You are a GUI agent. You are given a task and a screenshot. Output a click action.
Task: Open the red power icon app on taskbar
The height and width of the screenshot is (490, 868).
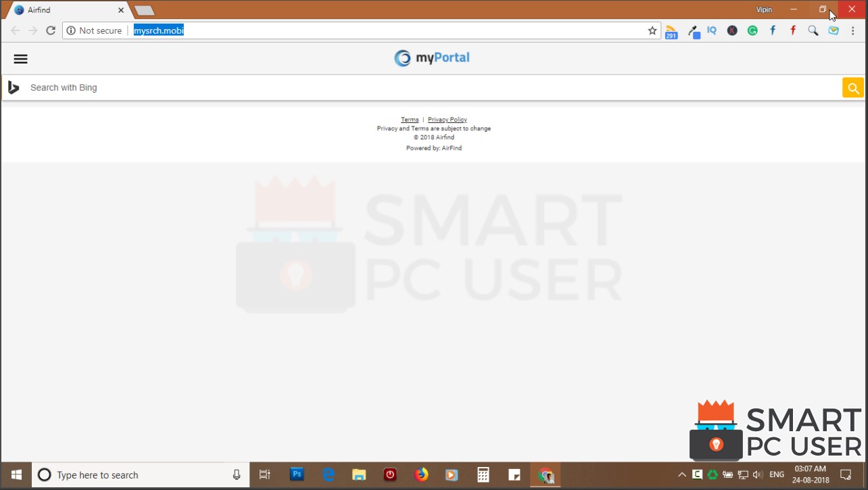390,475
